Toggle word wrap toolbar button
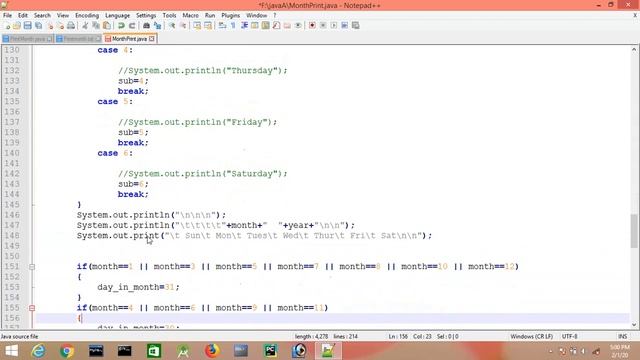The image size is (640, 360). tap(222, 26)
